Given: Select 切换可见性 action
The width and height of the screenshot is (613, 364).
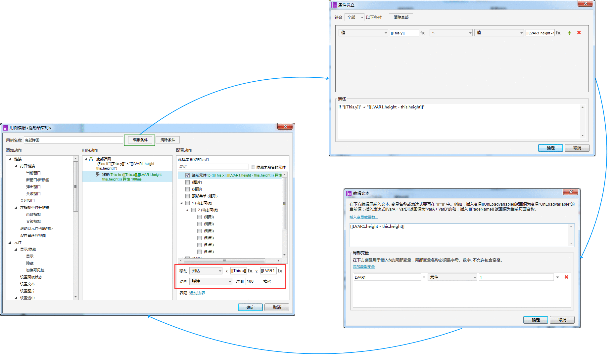Looking at the screenshot, I should click(35, 270).
